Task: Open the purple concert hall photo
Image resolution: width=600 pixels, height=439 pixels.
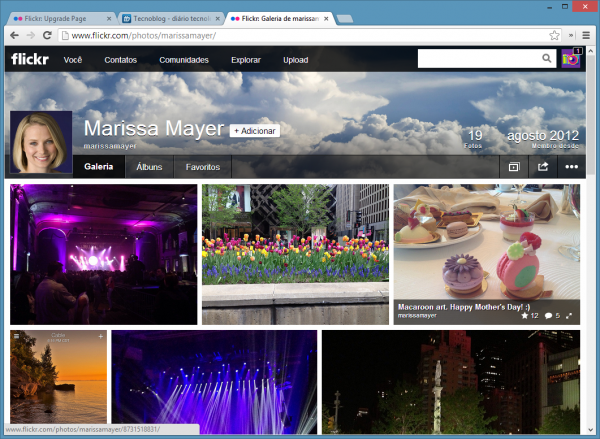Action: (104, 255)
